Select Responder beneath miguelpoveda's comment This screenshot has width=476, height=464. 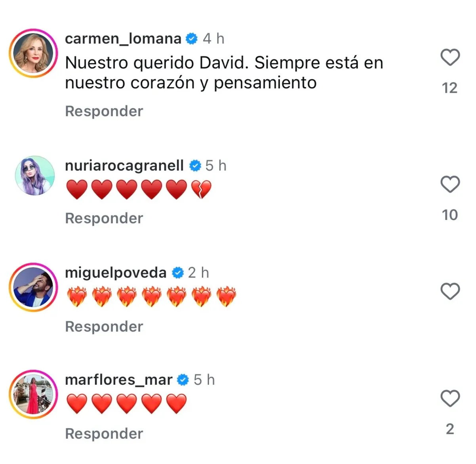104,327
